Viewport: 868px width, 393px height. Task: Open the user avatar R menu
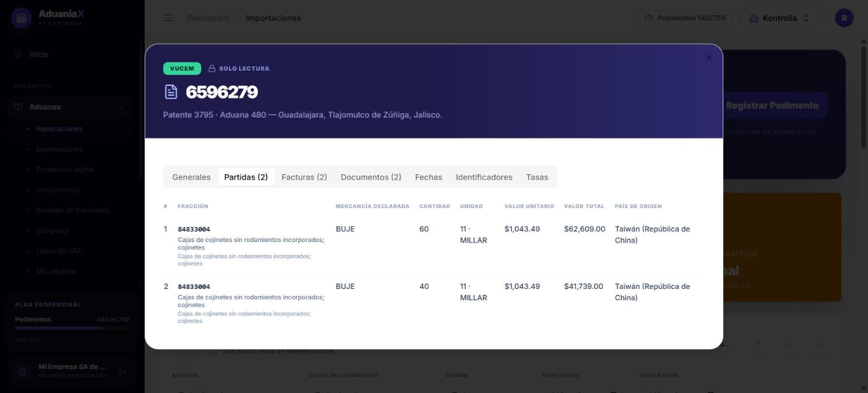(x=844, y=18)
